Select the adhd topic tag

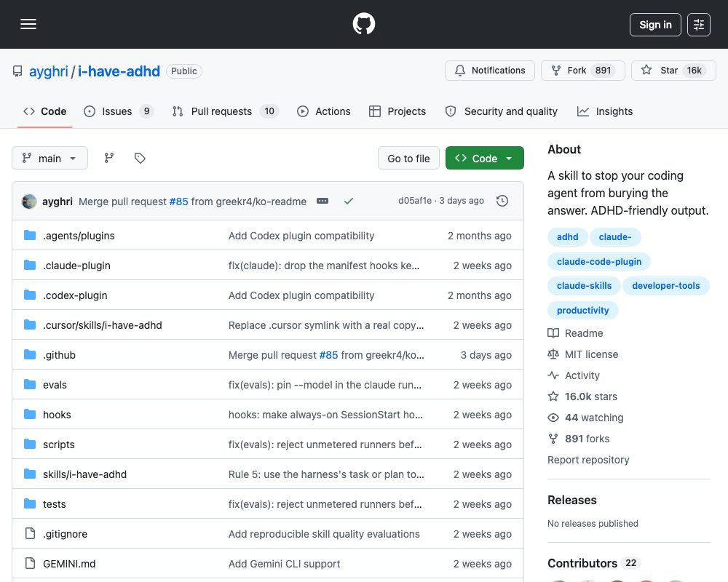[567, 236]
